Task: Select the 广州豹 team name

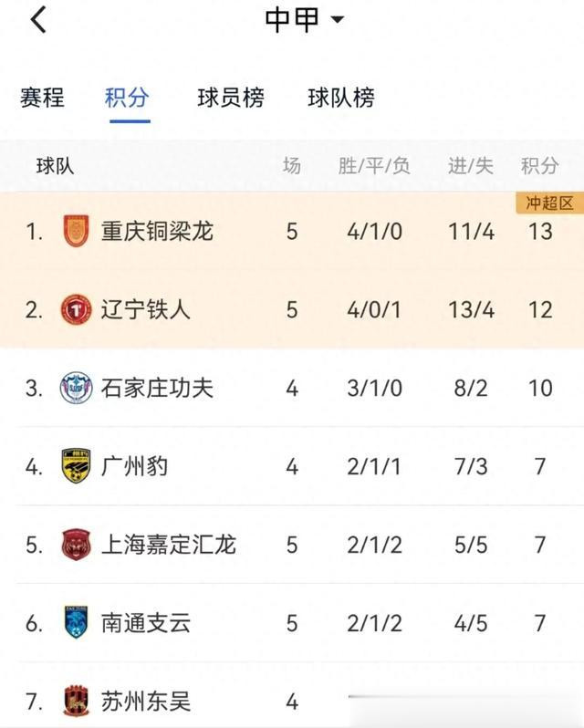Action: coord(135,466)
